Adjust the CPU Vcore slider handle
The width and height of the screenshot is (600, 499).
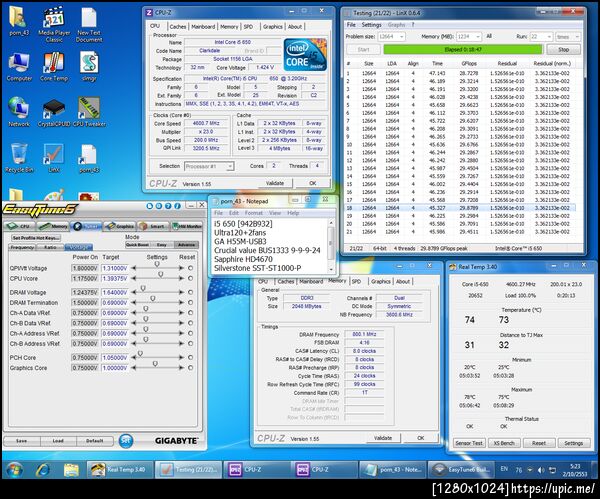click(x=161, y=274)
